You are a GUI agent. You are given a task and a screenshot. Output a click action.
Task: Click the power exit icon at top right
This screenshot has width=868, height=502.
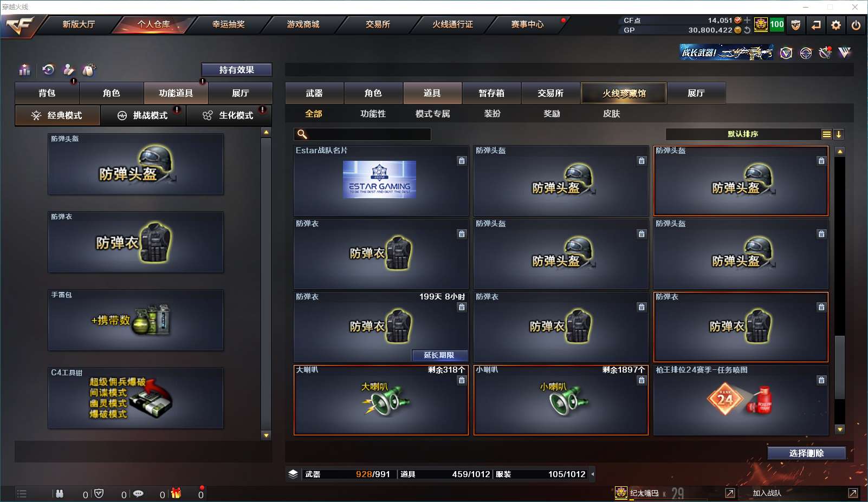(x=856, y=25)
